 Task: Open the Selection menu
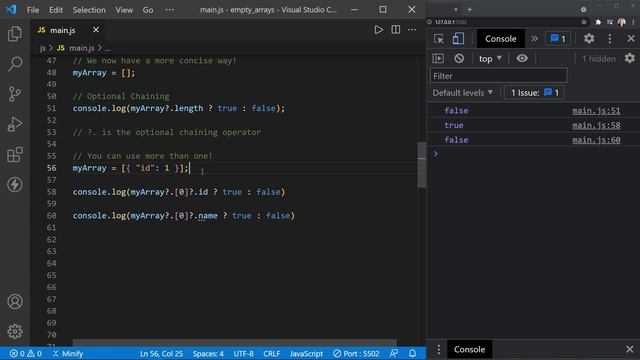[x=89, y=10]
